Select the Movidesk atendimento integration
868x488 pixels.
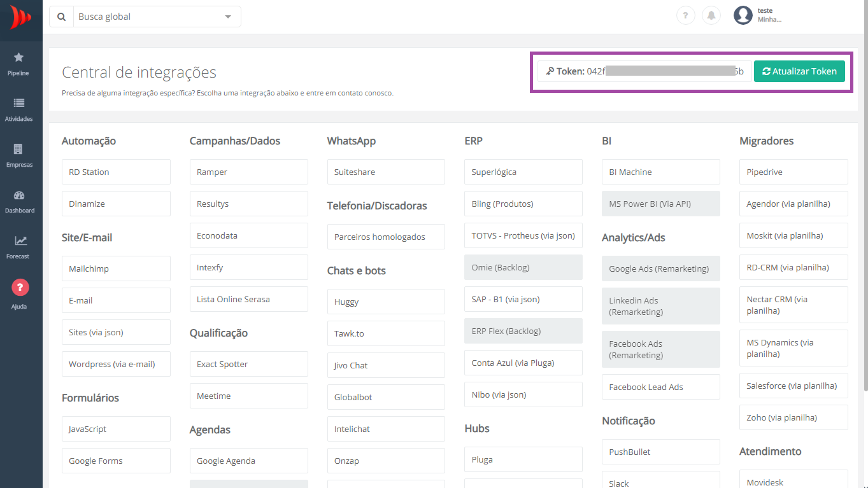[x=793, y=479]
